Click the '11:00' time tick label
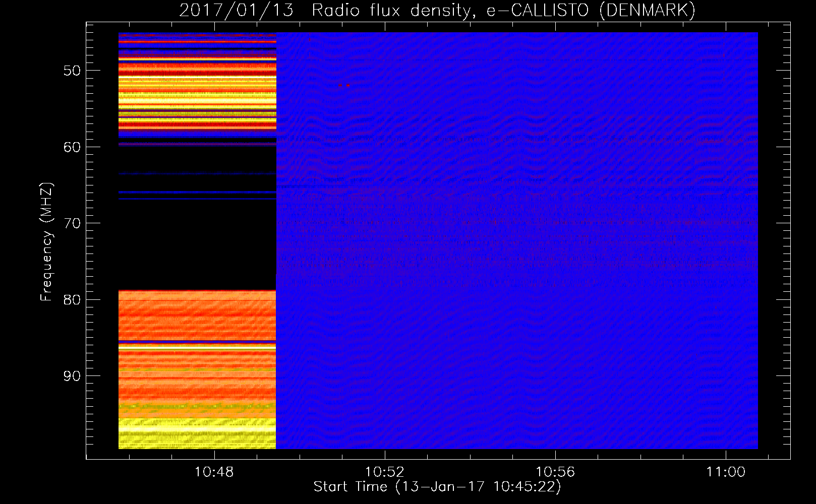The height and width of the screenshot is (504, 816). pyautogui.click(x=726, y=472)
